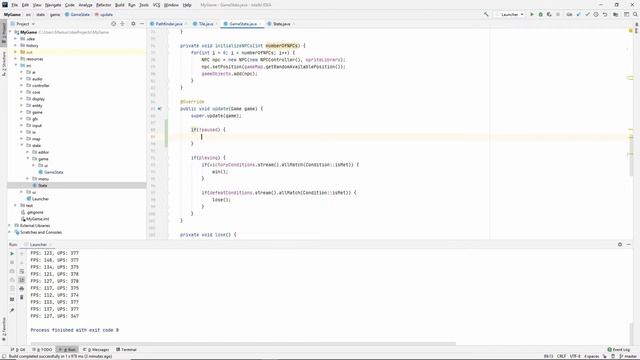This screenshot has width=640, height=360.
Task: Open Launcher run configuration dropdown
Action: tap(509, 14)
